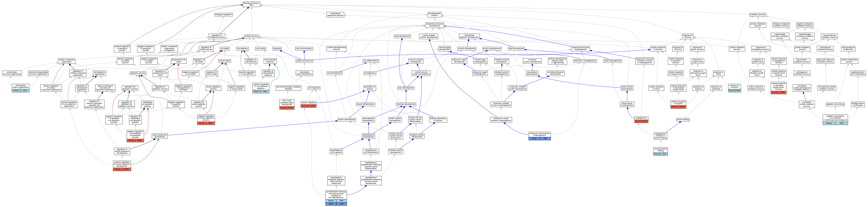The height and width of the screenshot is (207, 868).
Task: Select the 'endothelial cell apoptotic process' node
Action: pos(147,104)
